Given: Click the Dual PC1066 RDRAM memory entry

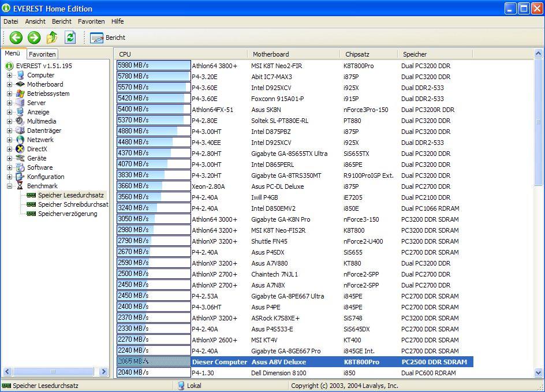Looking at the screenshot, I should (x=430, y=208).
